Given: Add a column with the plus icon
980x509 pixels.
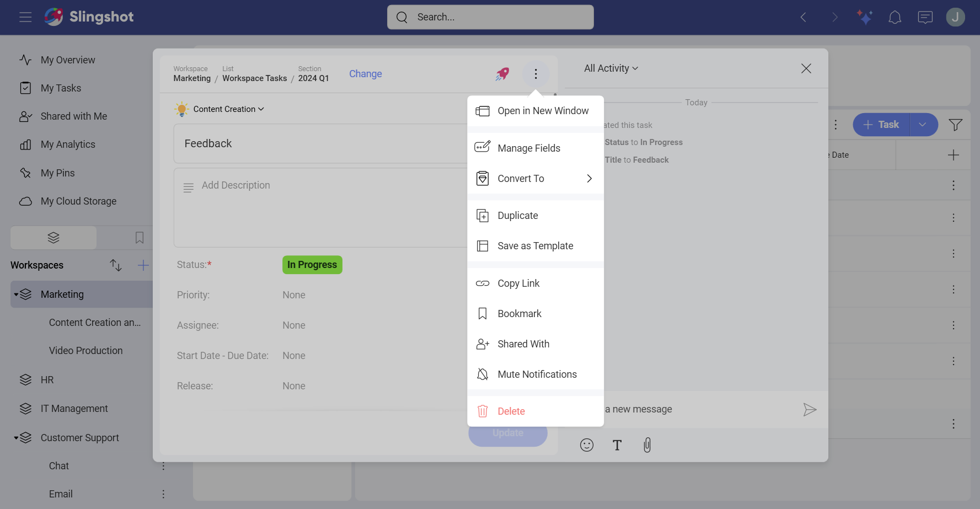Looking at the screenshot, I should point(953,155).
